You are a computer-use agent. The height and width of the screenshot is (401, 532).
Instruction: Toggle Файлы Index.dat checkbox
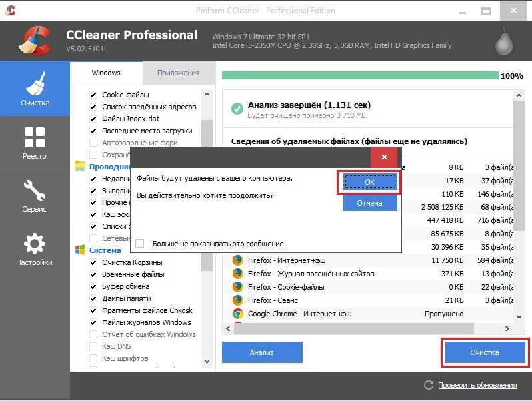93,119
